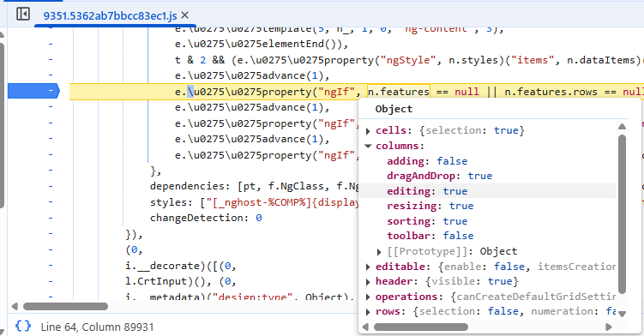This screenshot has width=644, height=336.
Task: Toggle the navigator sidebar icon
Action: (x=23, y=14)
